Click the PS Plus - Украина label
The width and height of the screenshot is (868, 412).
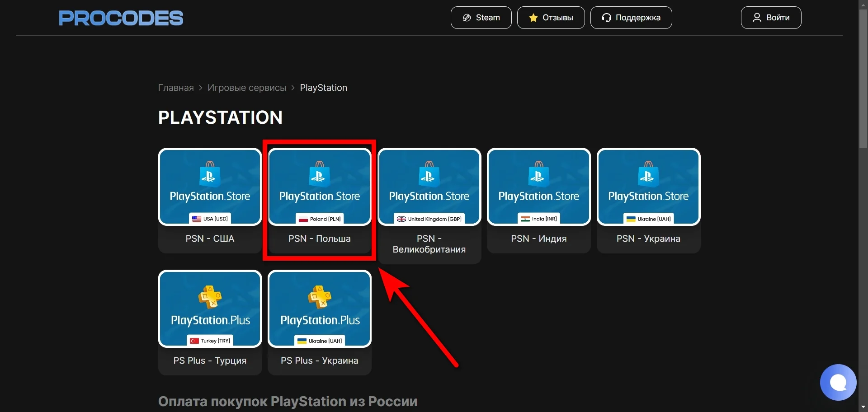[x=320, y=360]
